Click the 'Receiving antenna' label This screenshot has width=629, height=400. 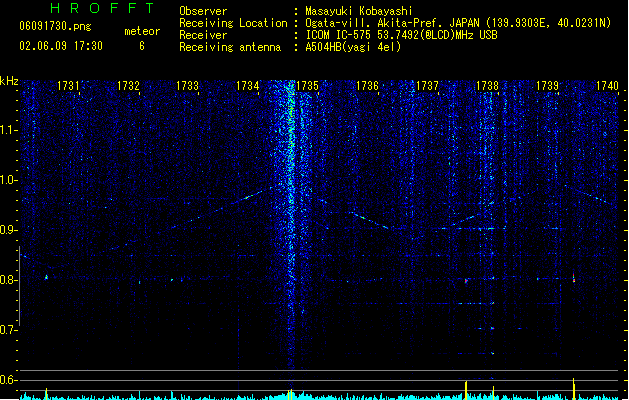point(230,47)
